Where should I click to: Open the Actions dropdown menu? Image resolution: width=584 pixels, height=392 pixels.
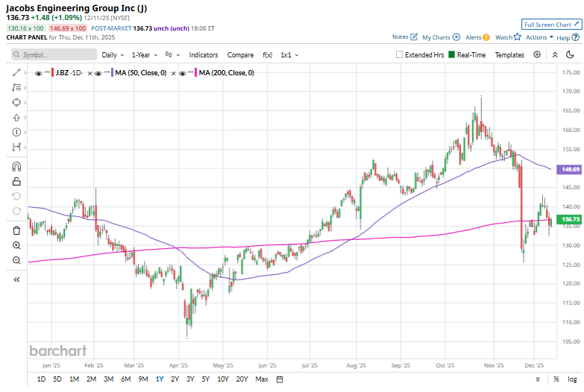click(539, 37)
